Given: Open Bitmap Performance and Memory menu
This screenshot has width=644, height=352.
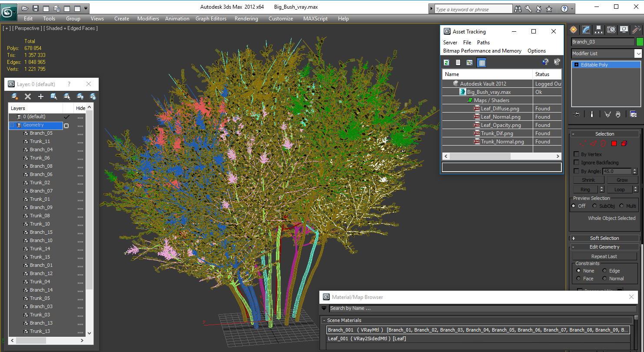Looking at the screenshot, I should pyautogui.click(x=482, y=51).
